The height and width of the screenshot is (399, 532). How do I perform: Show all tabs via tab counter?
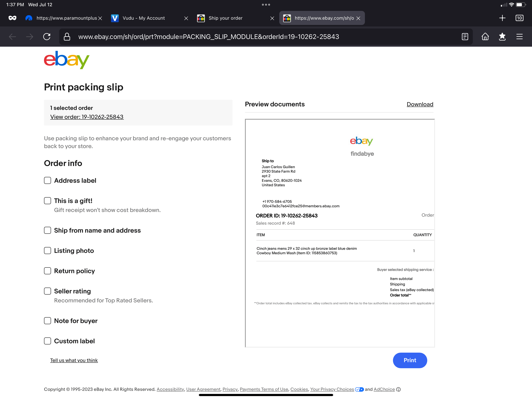pos(519,18)
